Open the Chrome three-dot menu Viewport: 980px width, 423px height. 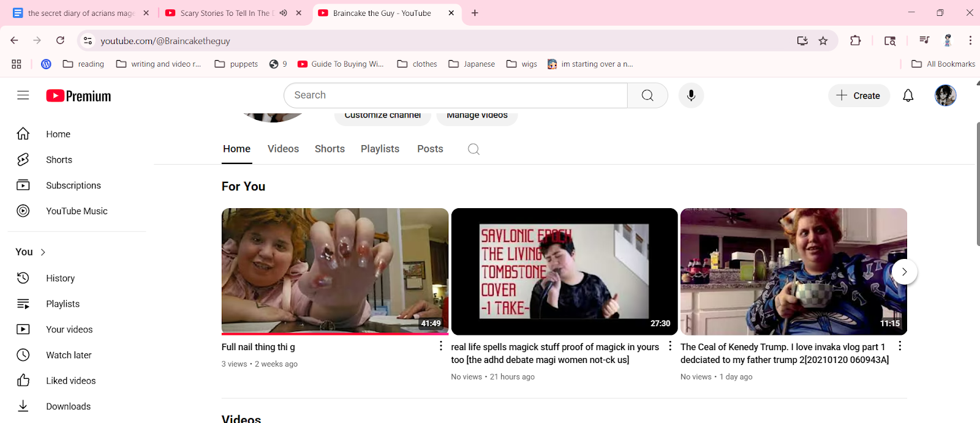970,40
